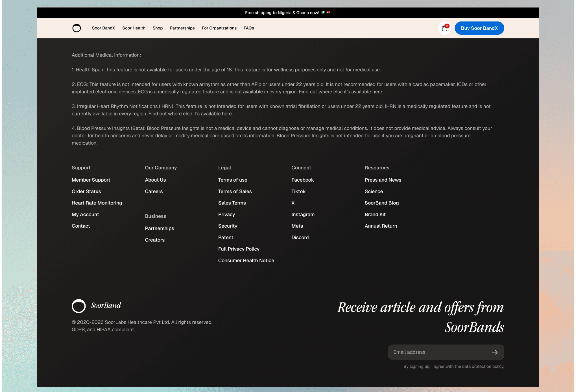Open the FAQs nav link
The width and height of the screenshot is (576, 392).
click(x=249, y=28)
